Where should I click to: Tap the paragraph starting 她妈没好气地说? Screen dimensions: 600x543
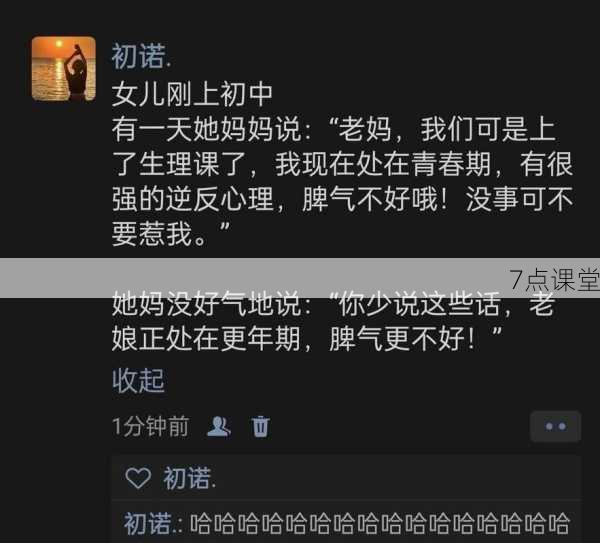coord(334,321)
